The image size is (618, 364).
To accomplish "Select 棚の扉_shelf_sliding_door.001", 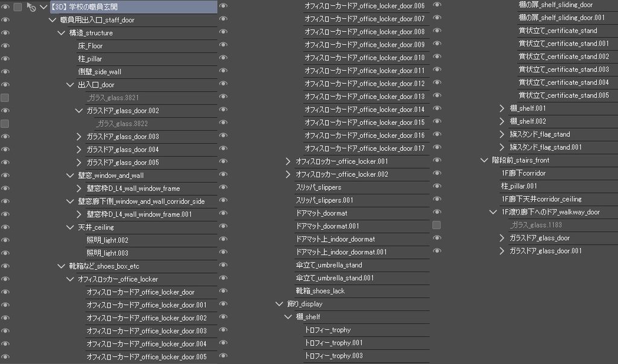I will click(567, 18).
